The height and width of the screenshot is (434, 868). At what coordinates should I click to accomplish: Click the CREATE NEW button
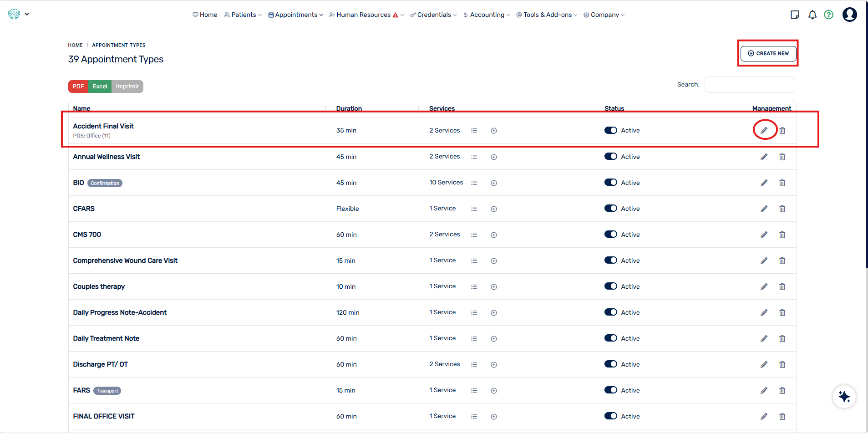tap(768, 53)
